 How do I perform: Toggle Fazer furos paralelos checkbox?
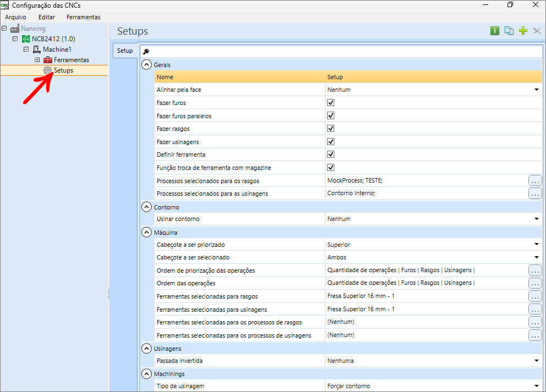(331, 115)
